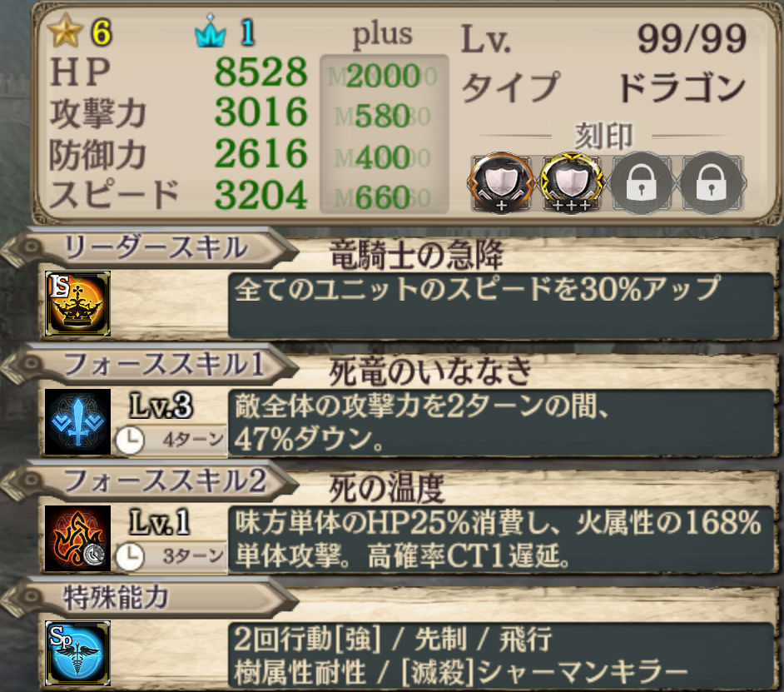Tap the leader skill crown icon
This screenshot has height=692, width=784.
tap(77, 304)
